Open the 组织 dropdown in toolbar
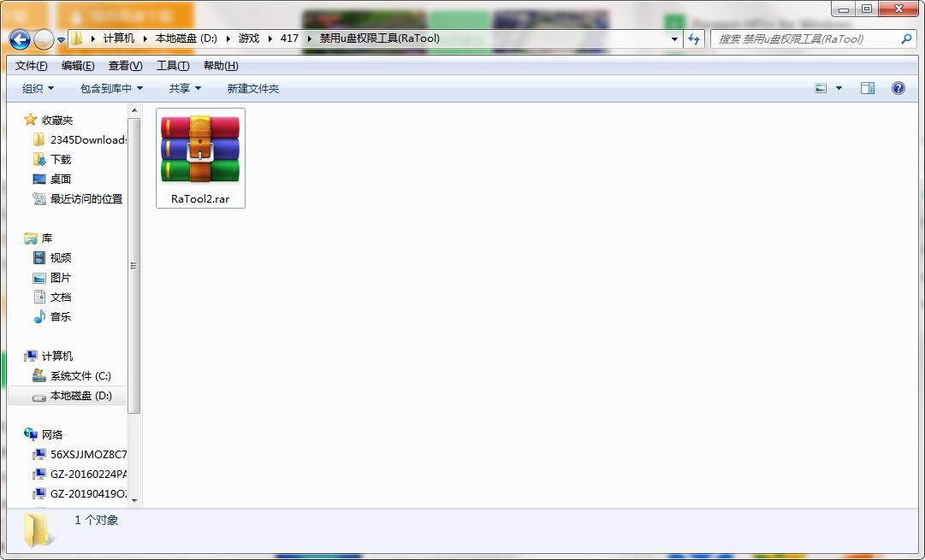Screen dimensions: 925x560 tap(38, 88)
